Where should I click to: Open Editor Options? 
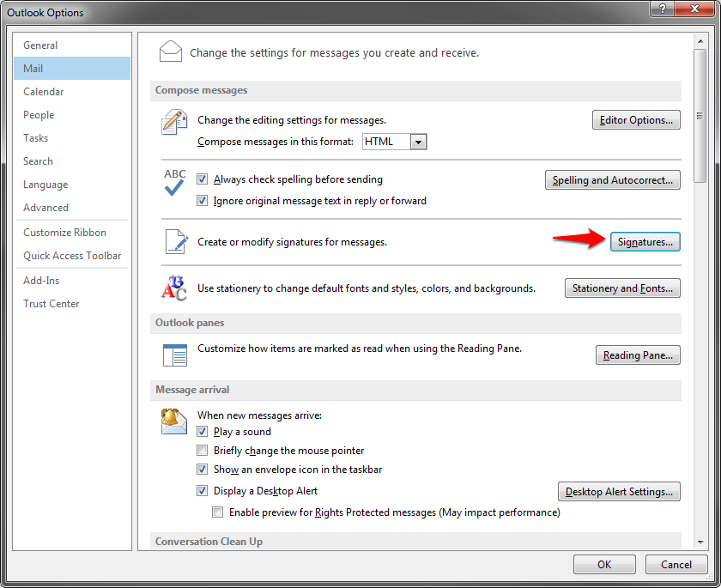[636, 120]
